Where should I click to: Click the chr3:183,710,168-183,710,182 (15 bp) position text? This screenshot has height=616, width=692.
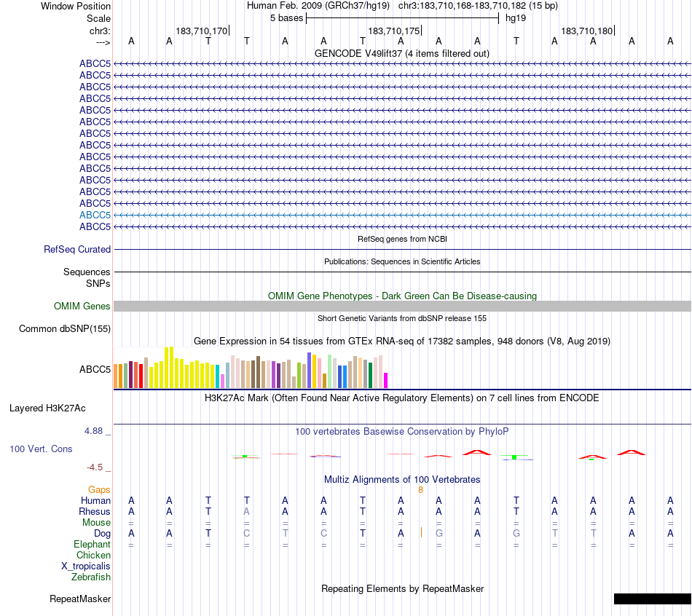(478, 6)
